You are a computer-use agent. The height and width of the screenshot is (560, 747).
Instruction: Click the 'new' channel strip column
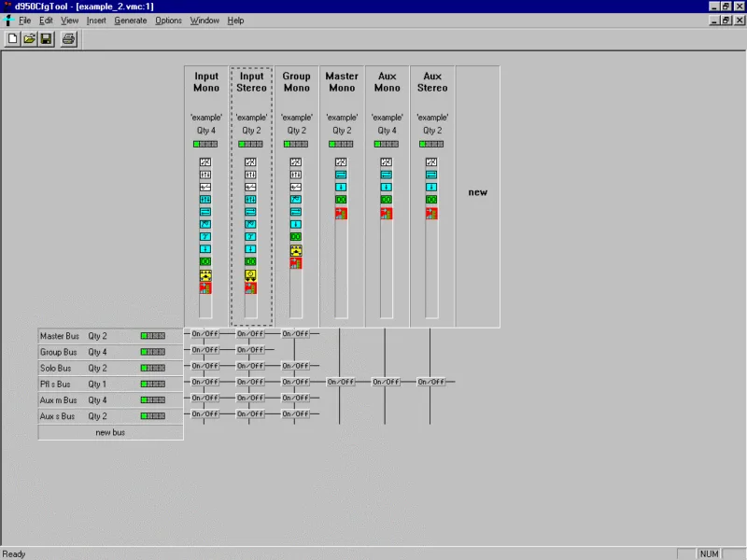[478, 196]
